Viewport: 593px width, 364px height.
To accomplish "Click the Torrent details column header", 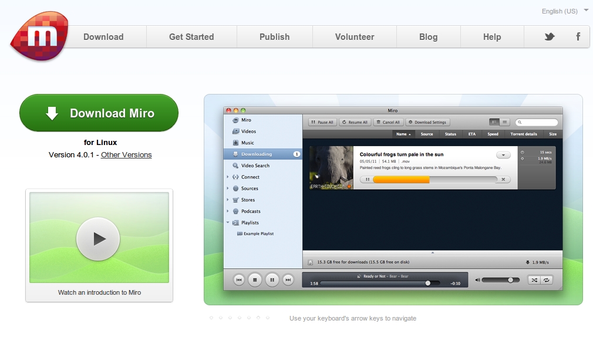I will click(523, 134).
